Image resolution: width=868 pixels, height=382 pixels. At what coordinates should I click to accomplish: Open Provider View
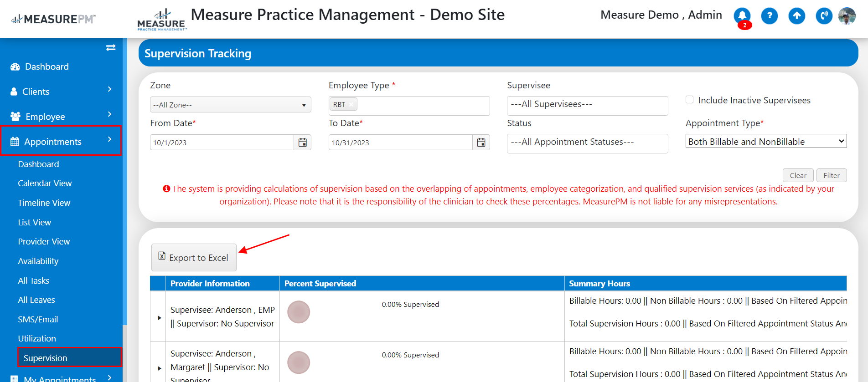tap(44, 241)
